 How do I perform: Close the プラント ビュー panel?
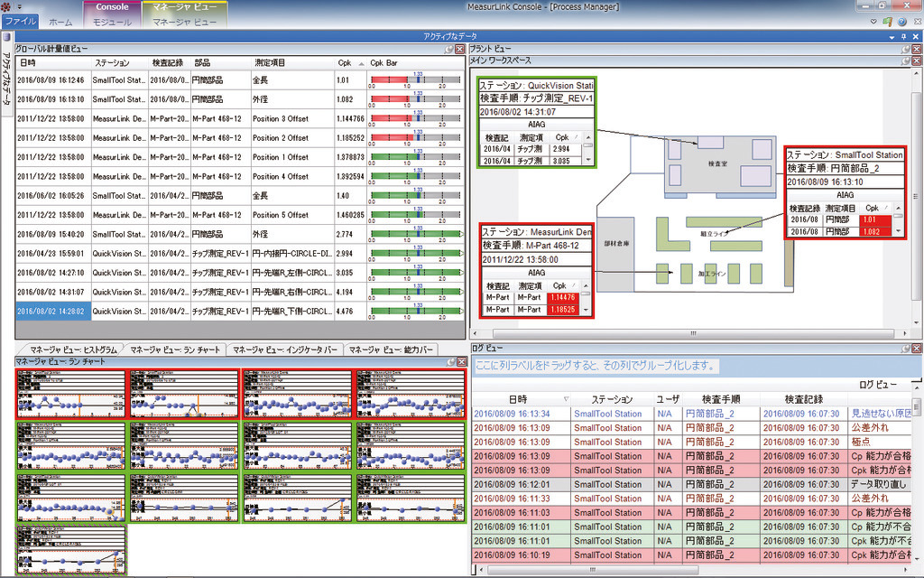pyautogui.click(x=917, y=50)
